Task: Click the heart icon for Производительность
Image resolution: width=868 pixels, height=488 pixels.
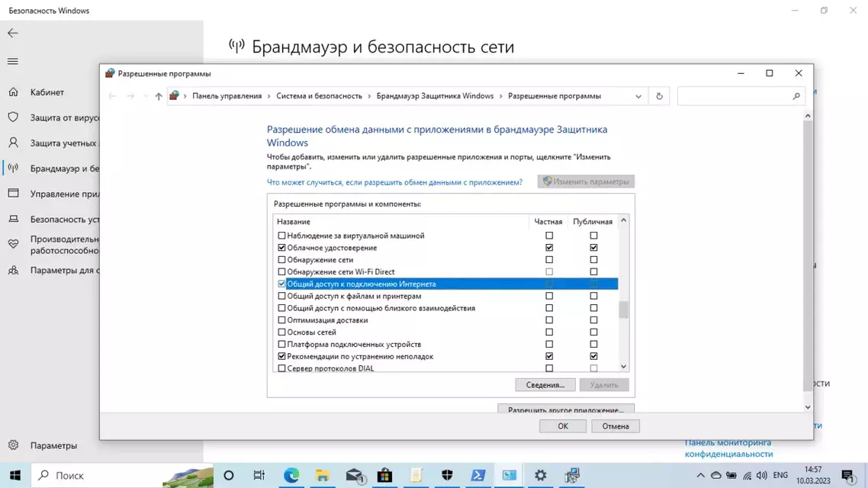Action: click(13, 244)
